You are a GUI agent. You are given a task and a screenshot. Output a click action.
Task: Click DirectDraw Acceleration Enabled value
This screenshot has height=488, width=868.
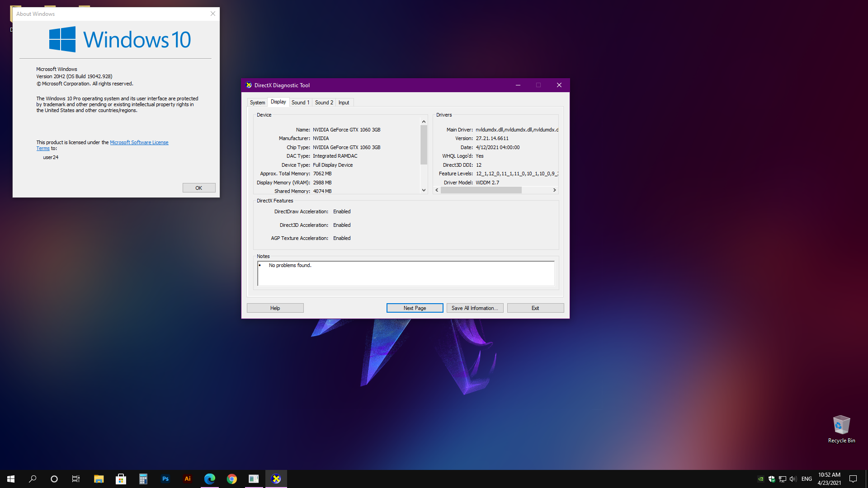click(342, 211)
